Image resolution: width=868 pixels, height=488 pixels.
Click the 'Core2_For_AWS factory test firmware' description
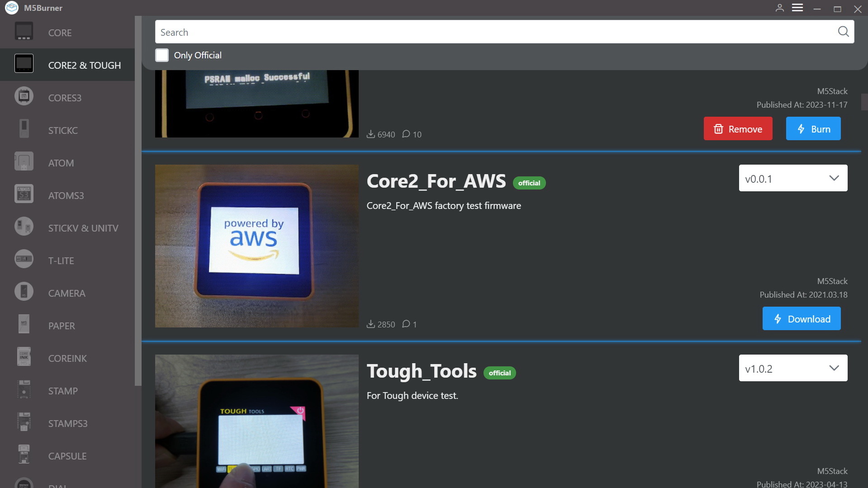443,206
